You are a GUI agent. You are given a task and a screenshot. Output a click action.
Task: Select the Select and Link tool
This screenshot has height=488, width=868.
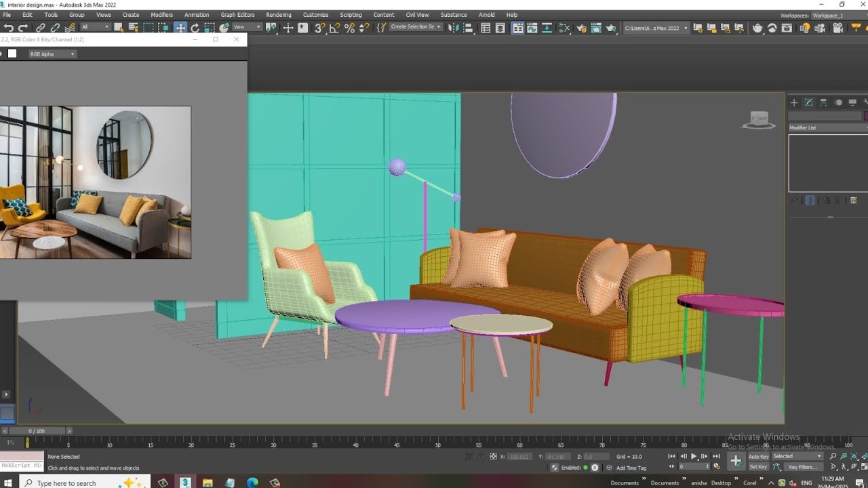coord(41,28)
